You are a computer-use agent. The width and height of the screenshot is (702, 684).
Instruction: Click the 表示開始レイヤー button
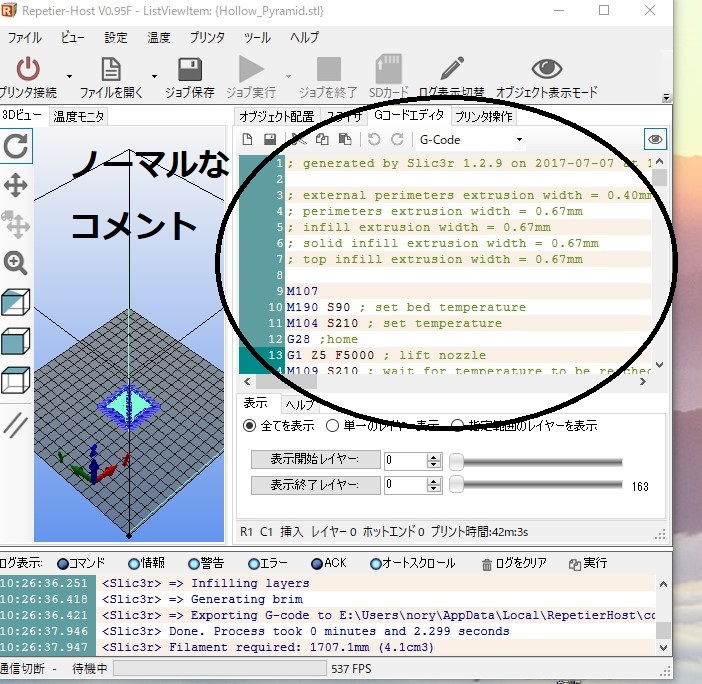[x=316, y=460]
